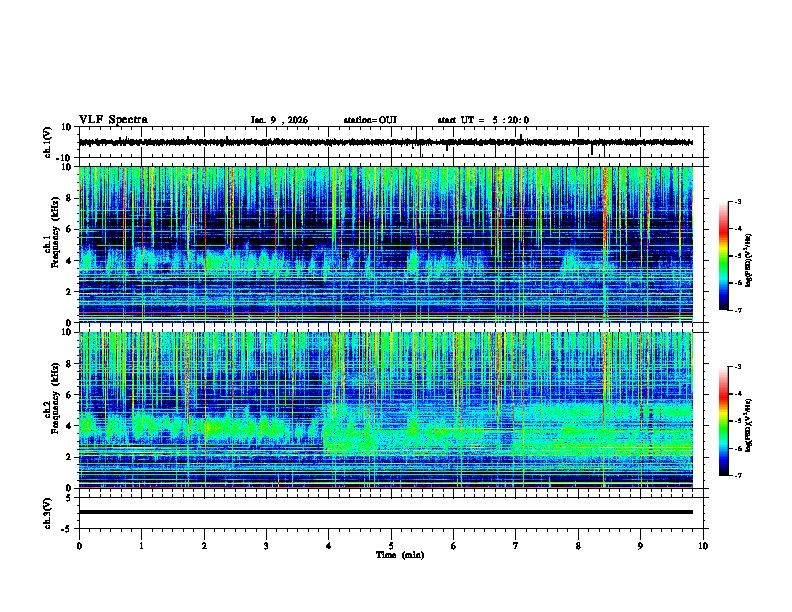Click the "-7" tick on ch.1 color bar

(x=737, y=310)
